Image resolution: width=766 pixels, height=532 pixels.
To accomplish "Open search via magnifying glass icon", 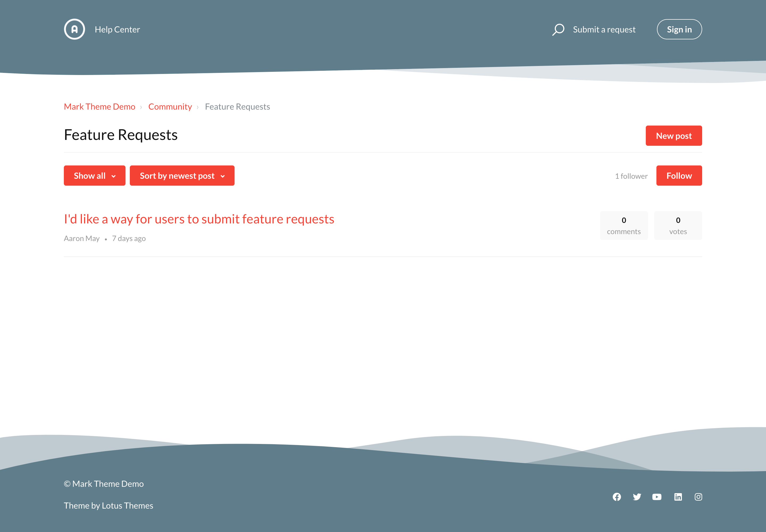I will [x=558, y=29].
